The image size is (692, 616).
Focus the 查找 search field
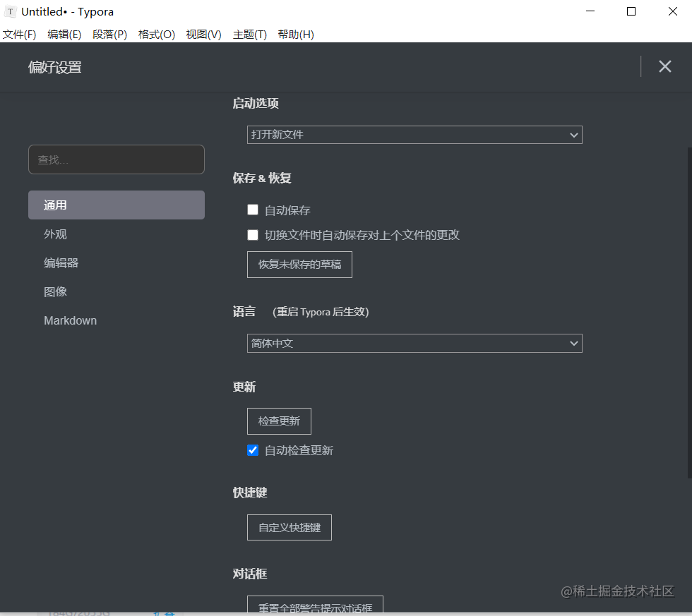[117, 159]
